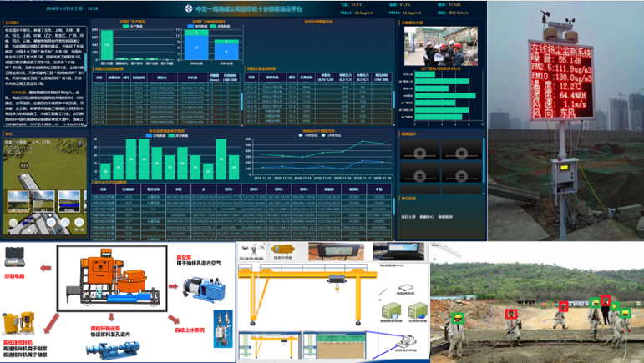Click the 控制电脑 laptop image

15,256
